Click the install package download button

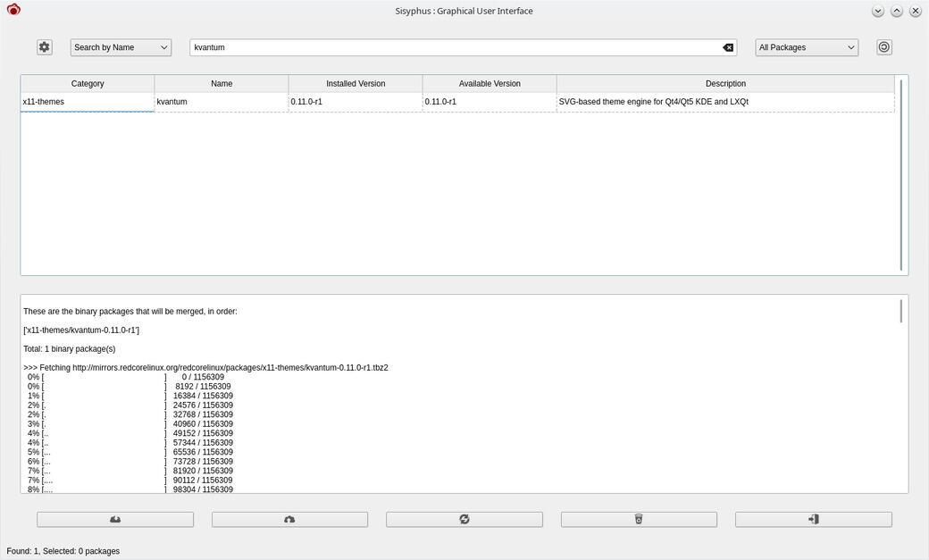coord(115,519)
